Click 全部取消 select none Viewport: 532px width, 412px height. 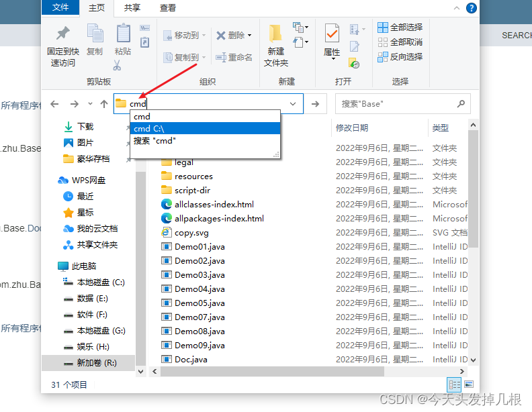[400, 42]
